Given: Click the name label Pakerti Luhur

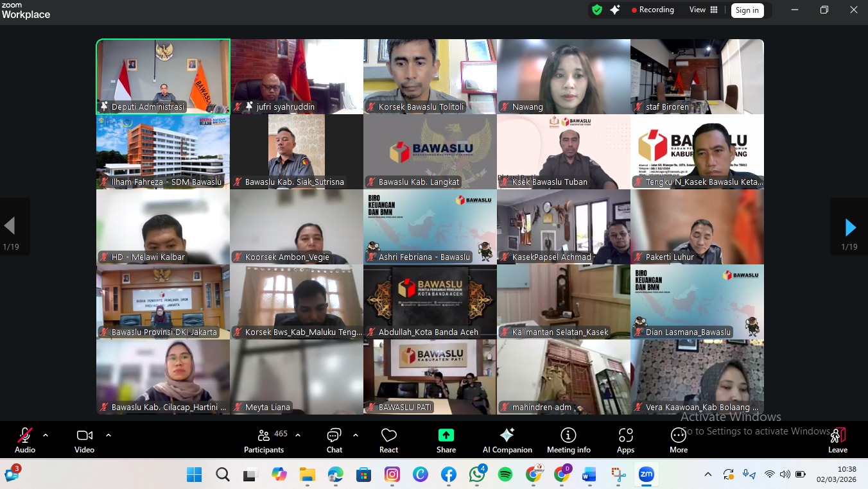Looking at the screenshot, I should [x=670, y=257].
